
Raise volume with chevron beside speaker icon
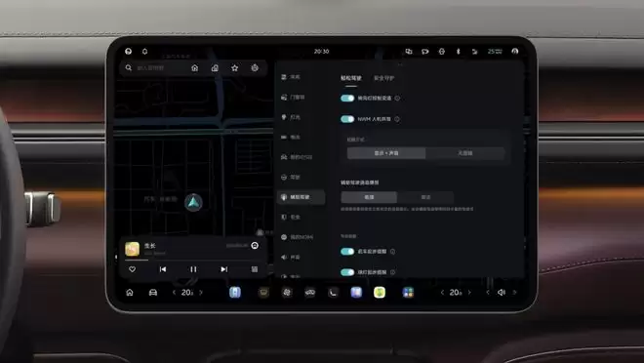[x=514, y=293]
